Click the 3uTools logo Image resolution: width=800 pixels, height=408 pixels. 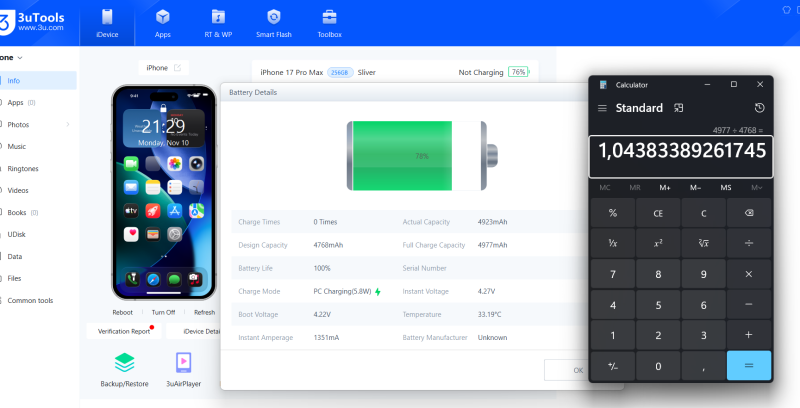click(x=33, y=22)
